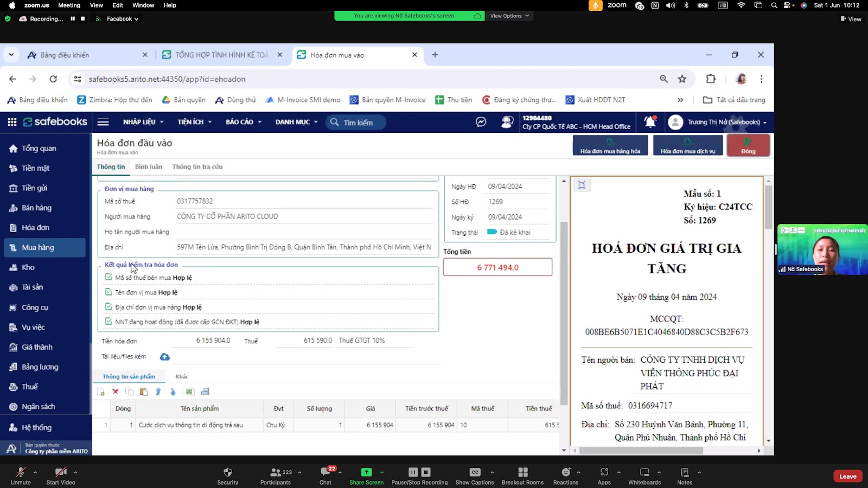Expand the BÁO CÁO dropdown menu
This screenshot has height=488, width=868.
click(244, 122)
